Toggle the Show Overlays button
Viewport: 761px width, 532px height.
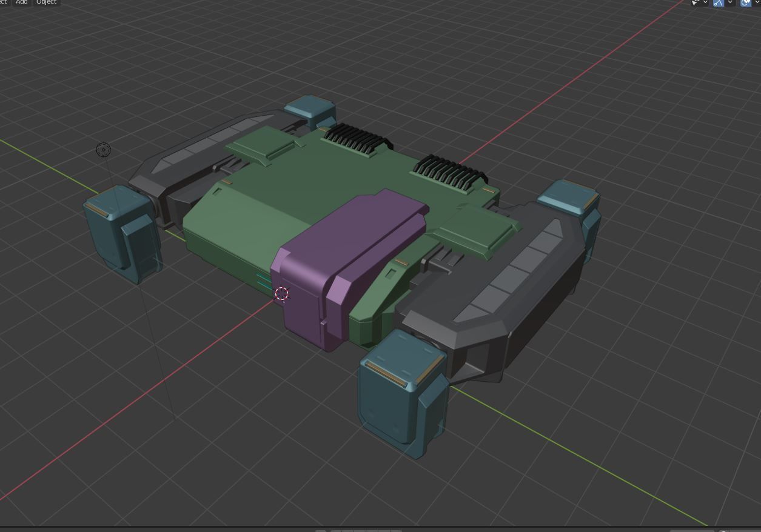click(x=746, y=3)
